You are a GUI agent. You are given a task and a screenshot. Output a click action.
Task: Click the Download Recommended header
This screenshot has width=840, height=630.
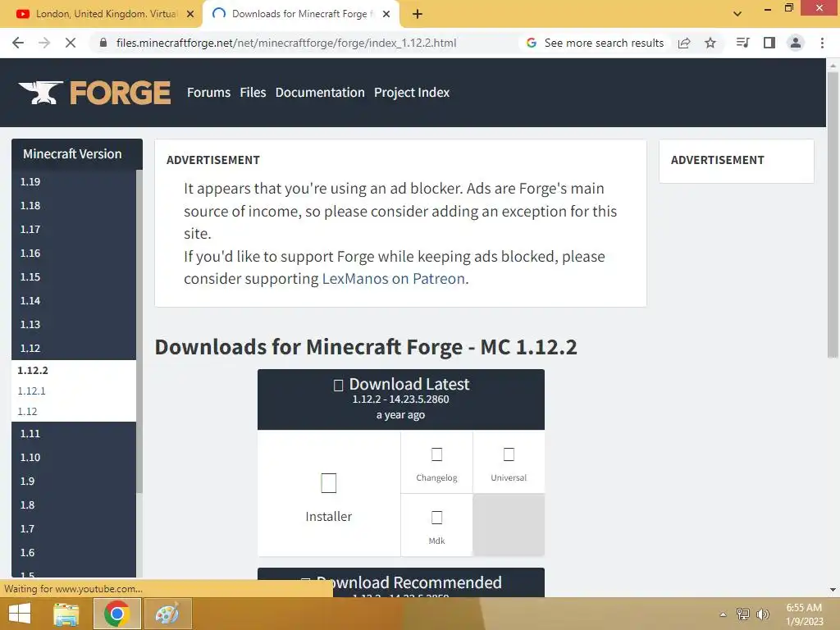click(x=400, y=582)
